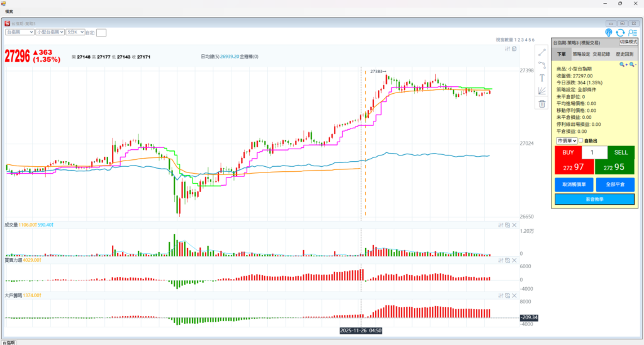Switch to the 策略設定 tab
Image resolution: width=644 pixels, height=345 pixels.
[x=581, y=54]
